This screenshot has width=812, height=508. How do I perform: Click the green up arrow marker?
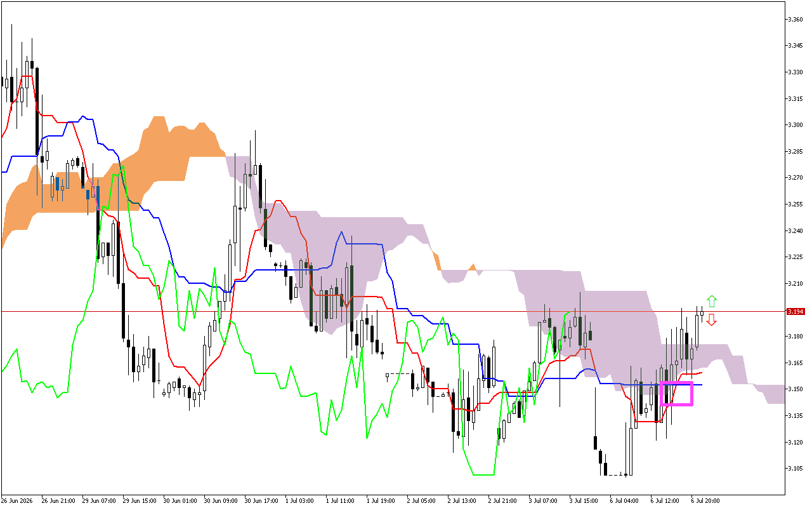712,301
